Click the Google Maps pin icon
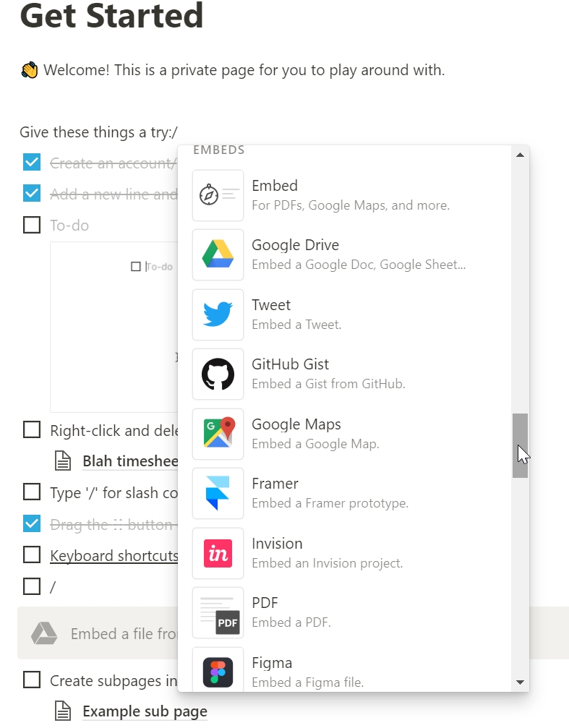Image resolution: width=569 pixels, height=728 pixels. 218,434
